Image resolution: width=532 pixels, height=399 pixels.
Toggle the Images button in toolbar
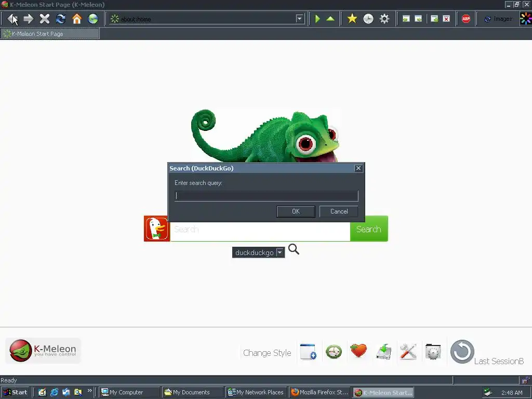(x=498, y=19)
